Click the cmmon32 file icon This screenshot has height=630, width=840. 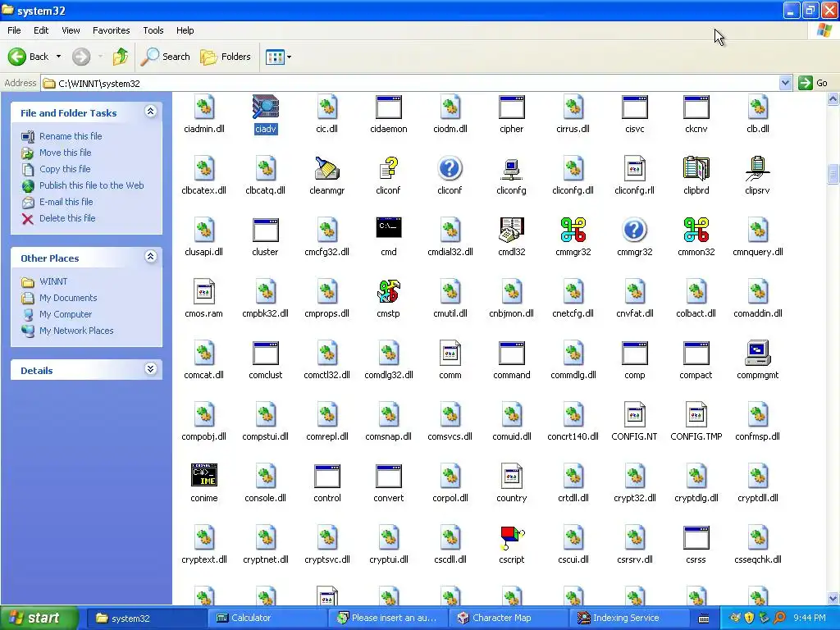pos(696,231)
